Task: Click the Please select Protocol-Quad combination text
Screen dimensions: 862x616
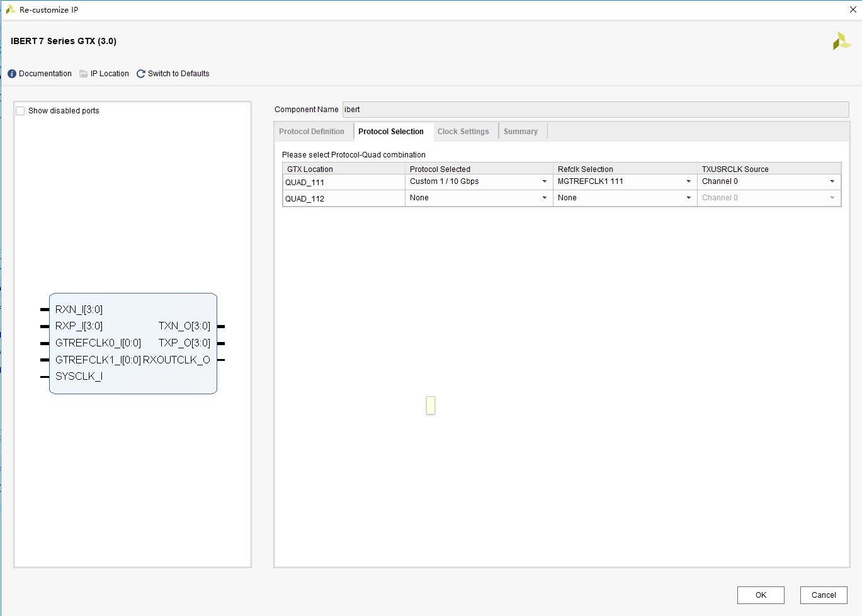Action: 354,155
